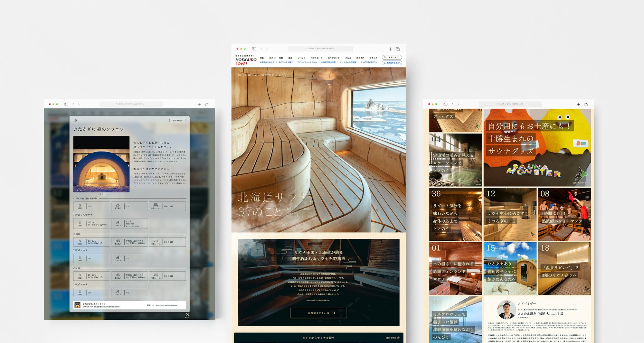
Task: Click the hero title 北海道サウナ、37のこと
Action: (x=275, y=204)
